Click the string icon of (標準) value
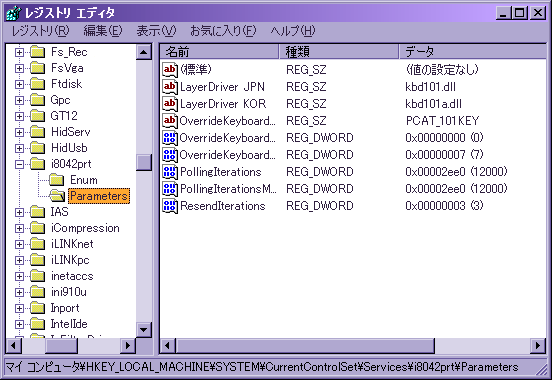The height and width of the screenshot is (380, 552). tap(170, 69)
